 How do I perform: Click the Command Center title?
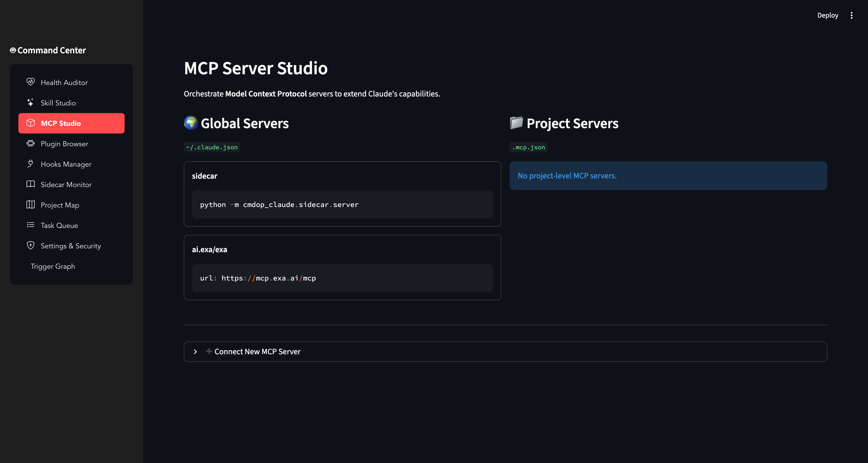click(x=52, y=50)
